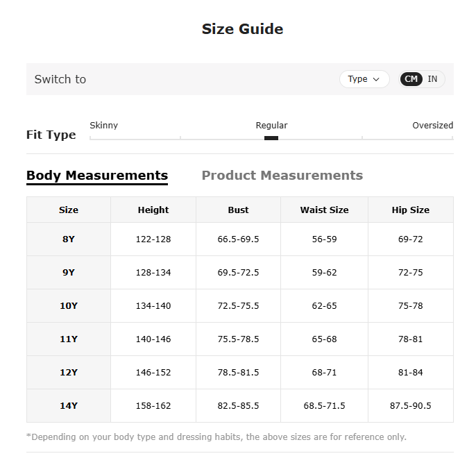Click the Oversized fit label
This screenshot has width=476, height=465.
[432, 125]
